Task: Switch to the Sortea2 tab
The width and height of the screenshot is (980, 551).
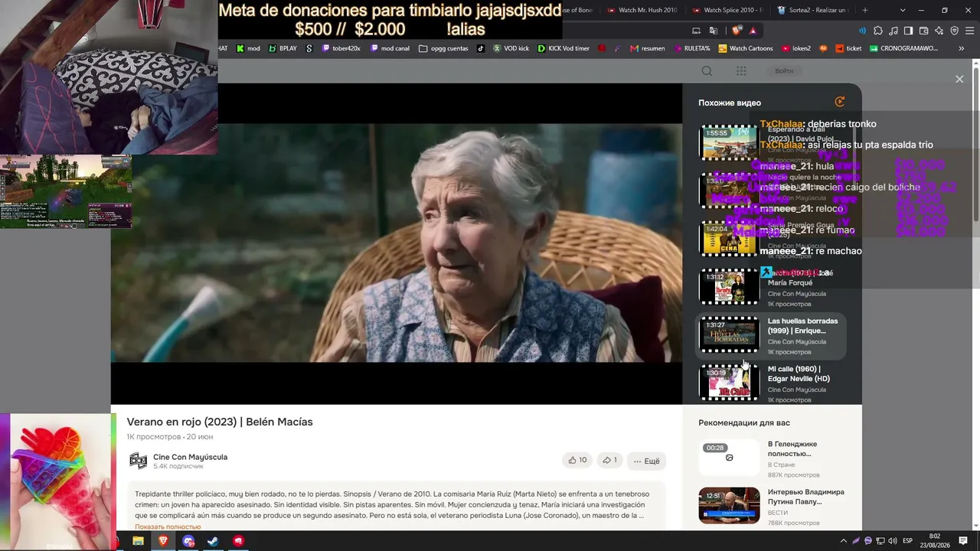Action: coord(812,10)
